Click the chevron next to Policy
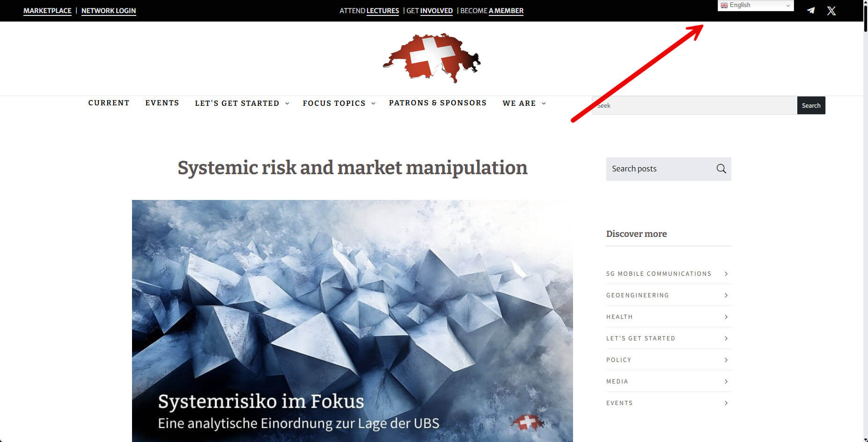The height and width of the screenshot is (442, 868). [x=726, y=360]
